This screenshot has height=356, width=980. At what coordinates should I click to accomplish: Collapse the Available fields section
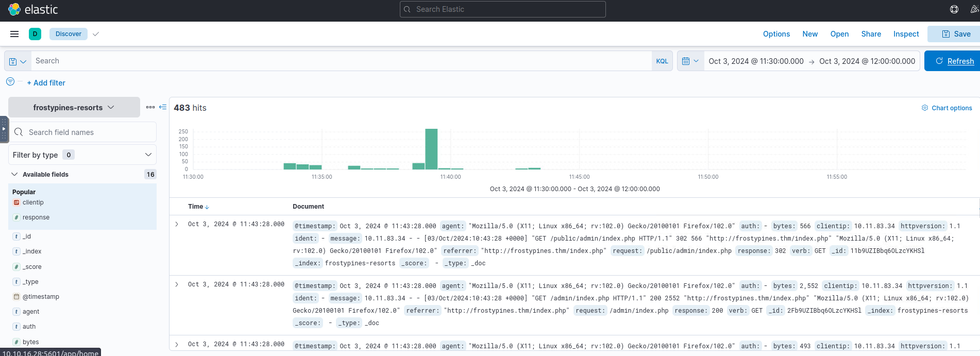14,175
